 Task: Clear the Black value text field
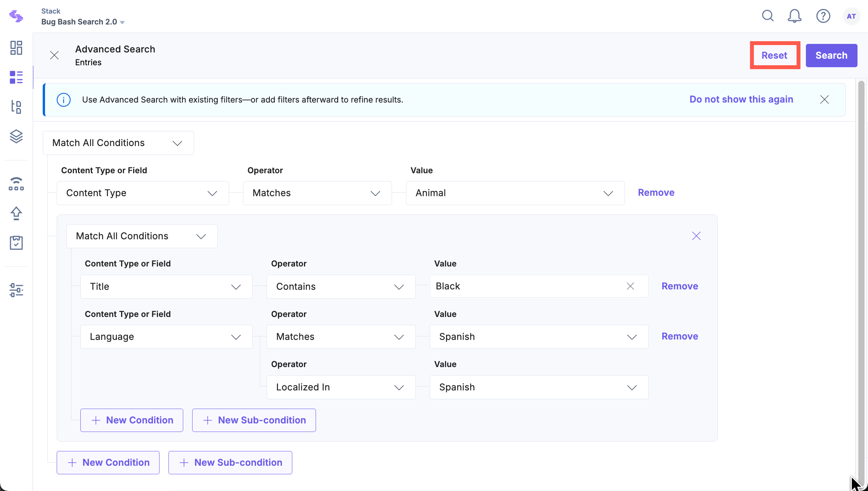(630, 286)
